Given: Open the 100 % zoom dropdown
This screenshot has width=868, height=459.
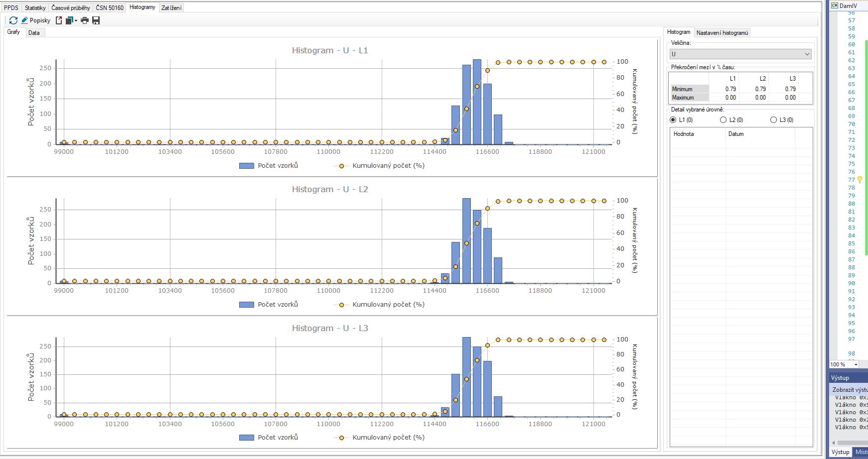Looking at the screenshot, I should tap(856, 364).
